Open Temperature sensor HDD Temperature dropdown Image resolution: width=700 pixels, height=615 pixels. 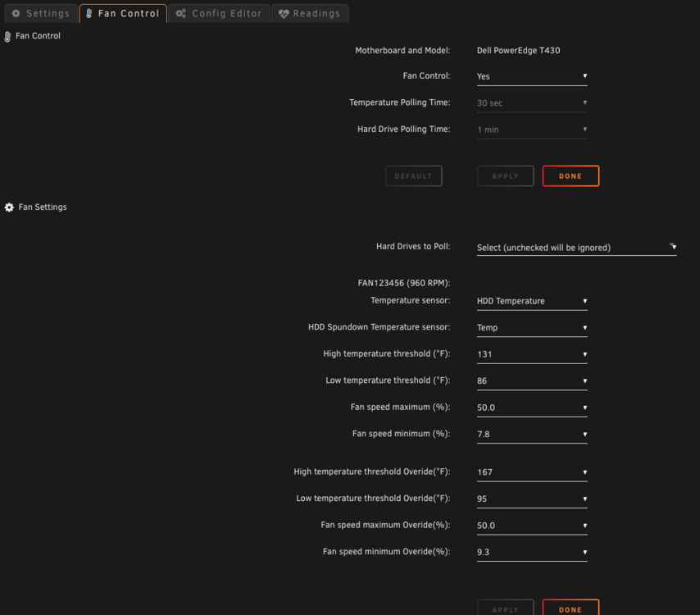tap(532, 301)
